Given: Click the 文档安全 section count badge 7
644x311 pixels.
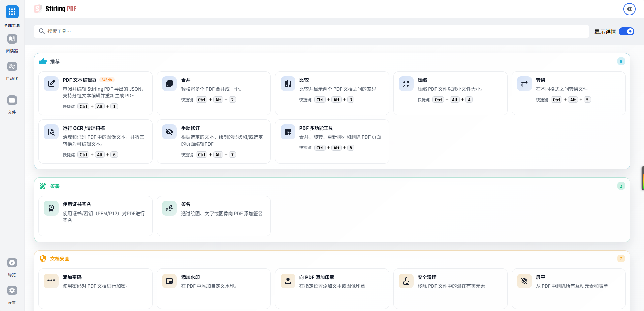Looking at the screenshot, I should tap(621, 259).
